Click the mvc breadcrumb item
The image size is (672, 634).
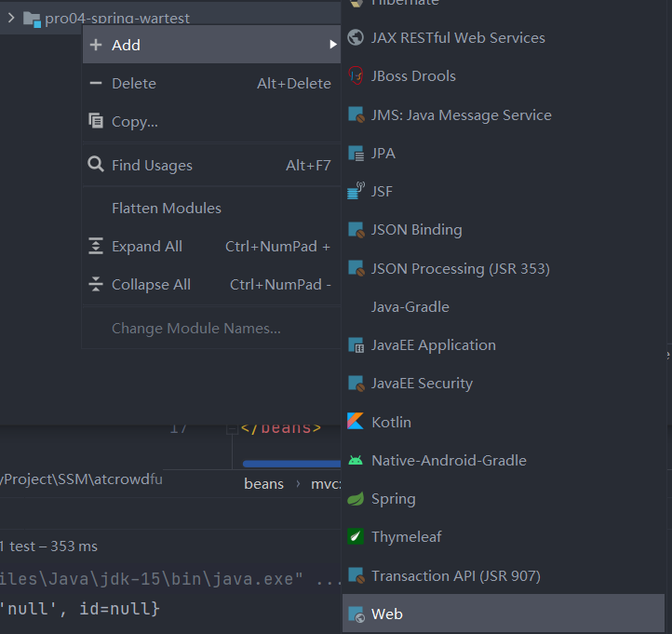tap(326, 484)
